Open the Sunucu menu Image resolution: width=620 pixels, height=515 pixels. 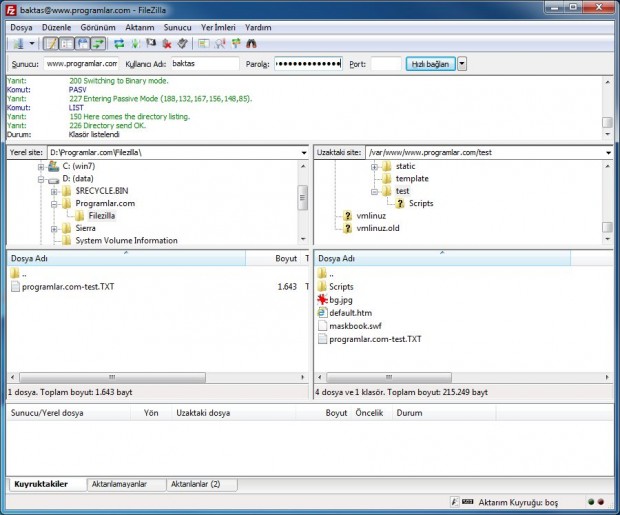click(x=178, y=27)
